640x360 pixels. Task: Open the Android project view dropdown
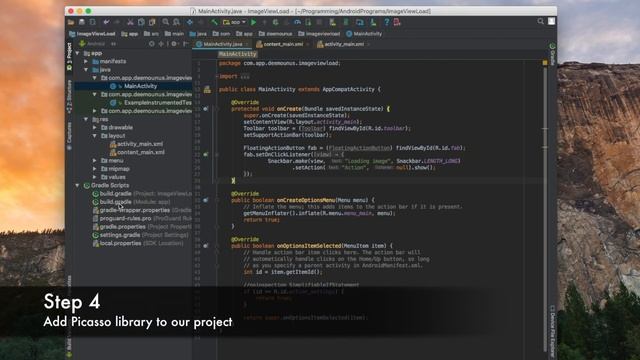pyautogui.click(x=98, y=44)
